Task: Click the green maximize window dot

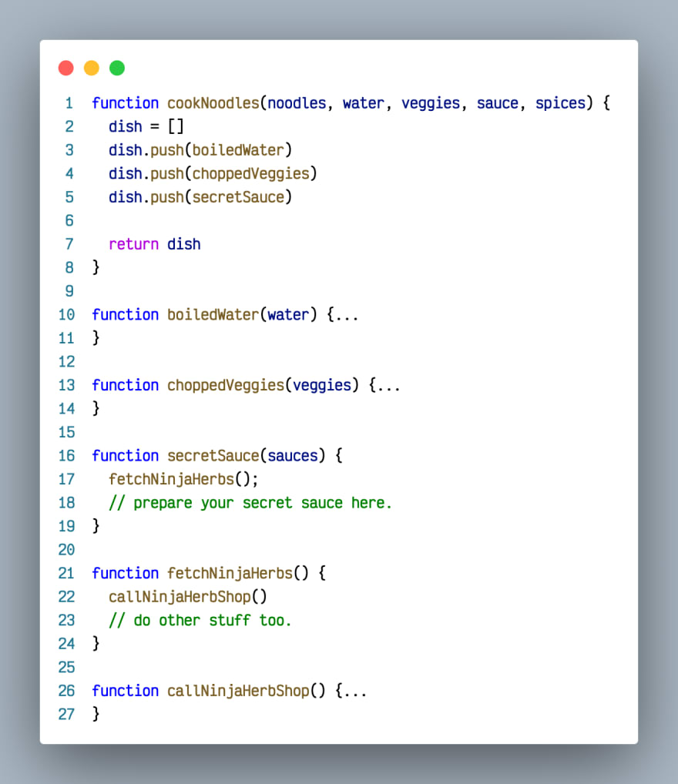Action: click(117, 68)
